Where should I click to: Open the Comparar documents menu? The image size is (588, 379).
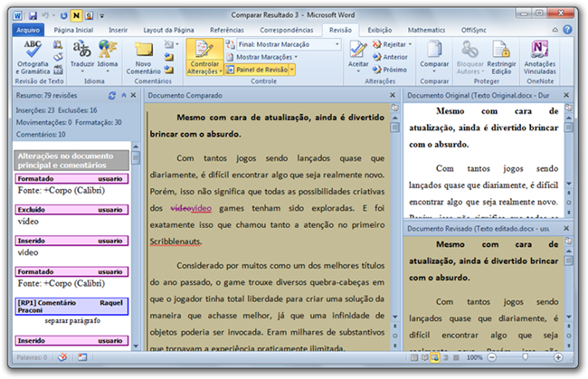coord(434,57)
